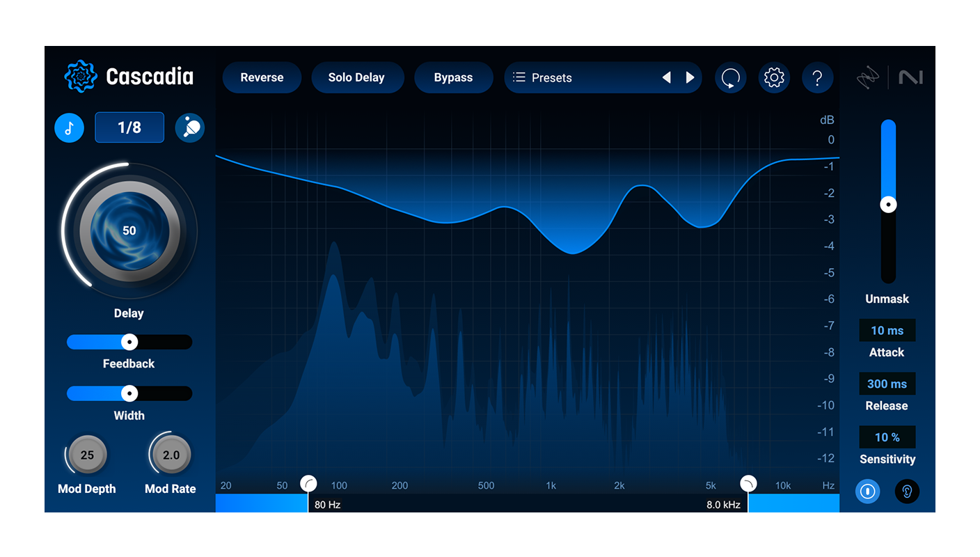980x557 pixels.
Task: Enable the ping-pong delay mode icon
Action: click(x=189, y=128)
